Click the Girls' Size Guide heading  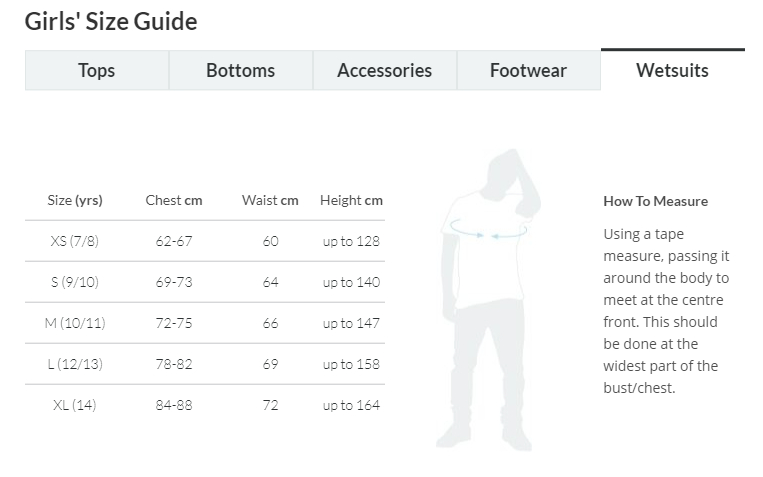[x=111, y=21]
